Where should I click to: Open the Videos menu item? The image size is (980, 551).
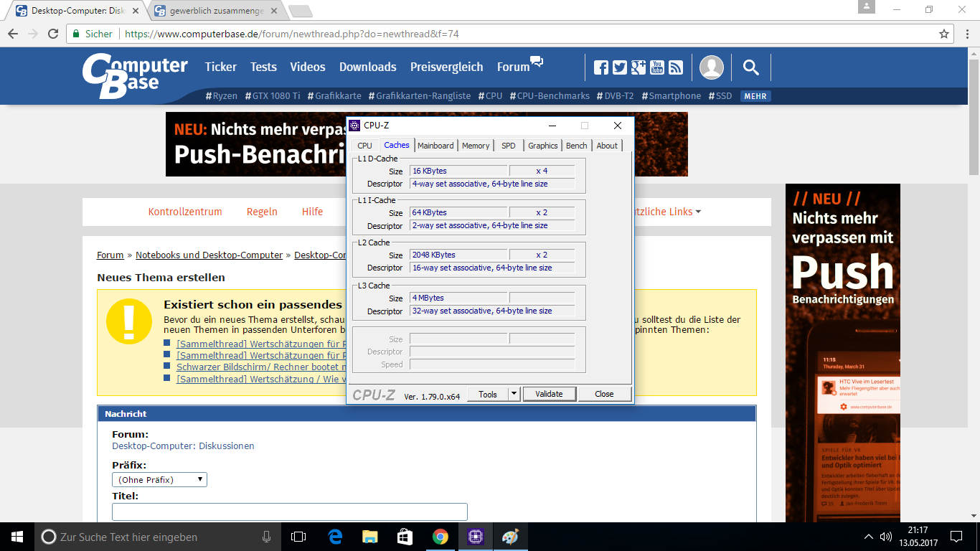(308, 67)
